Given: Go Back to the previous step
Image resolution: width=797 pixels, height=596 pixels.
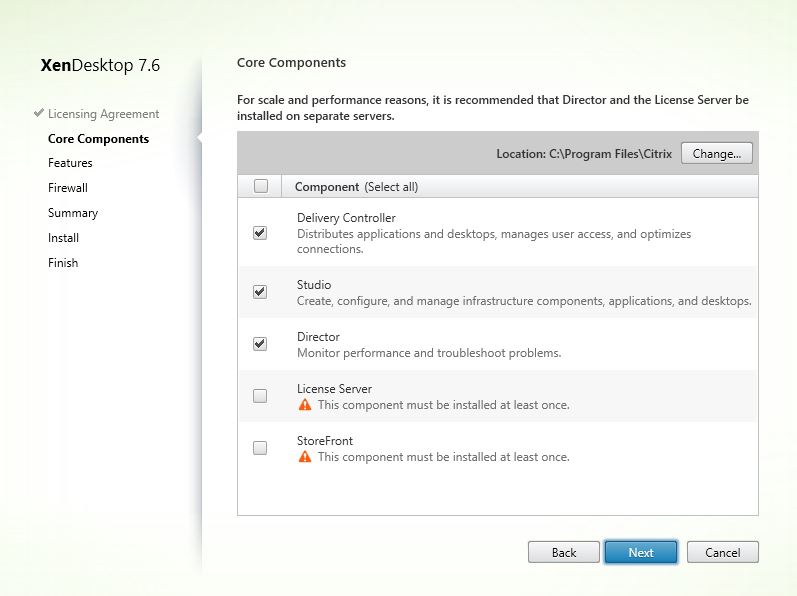Looking at the screenshot, I should [564, 552].
